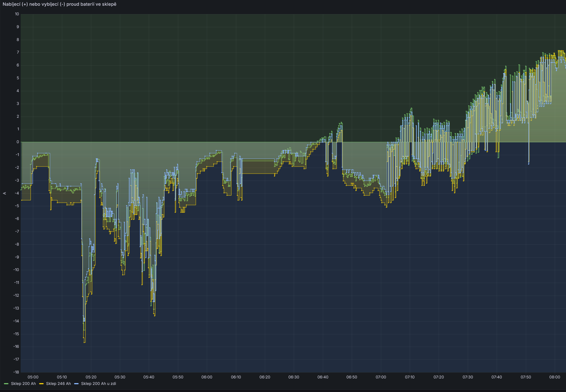Screen dimensions: 566x392
Task: Click the 07:00 time axis label
Action: click(381, 377)
